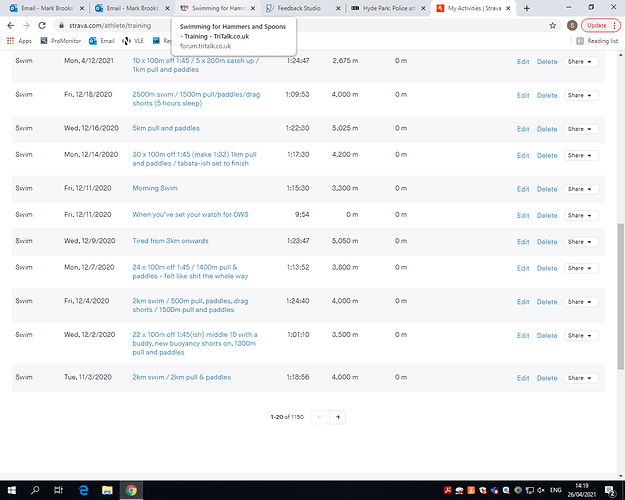Open the 5km pull and paddles activity
The image size is (625, 500).
click(166, 128)
